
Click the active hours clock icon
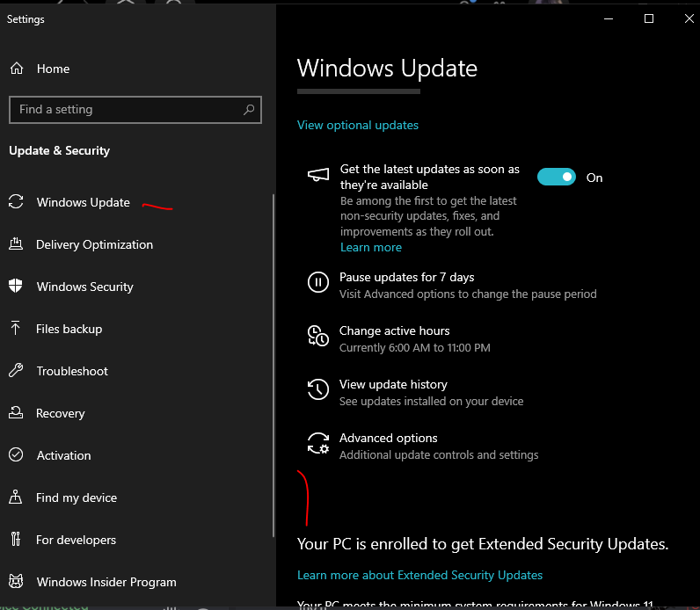click(318, 336)
